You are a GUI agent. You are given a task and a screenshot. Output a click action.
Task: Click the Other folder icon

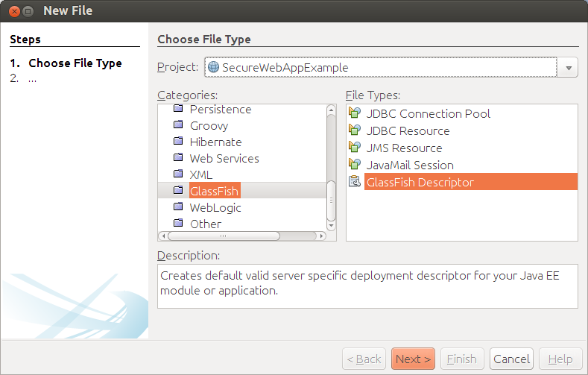point(178,223)
